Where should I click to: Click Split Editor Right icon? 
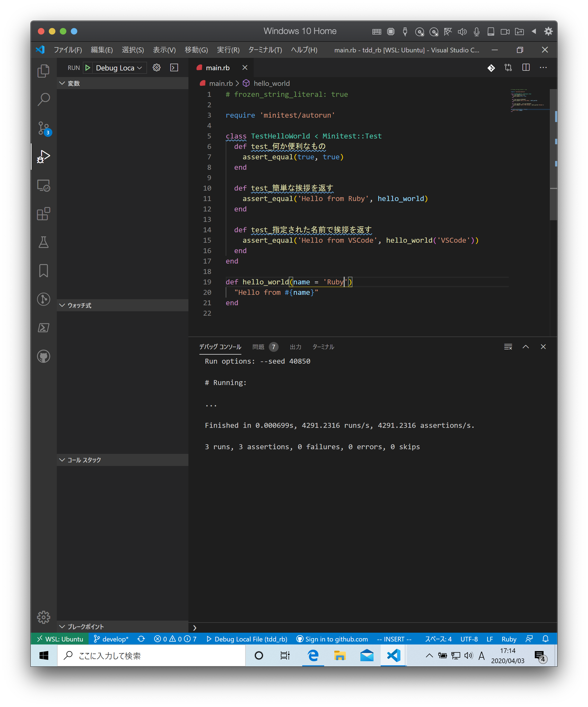tap(526, 68)
